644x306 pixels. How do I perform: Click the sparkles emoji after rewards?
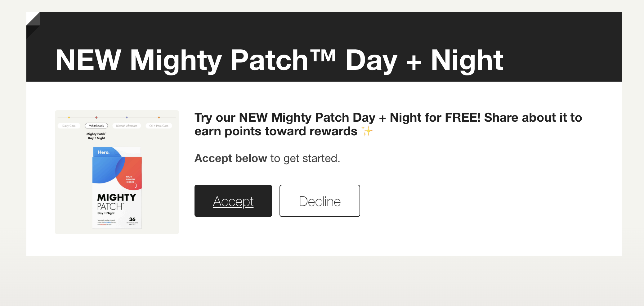(367, 131)
